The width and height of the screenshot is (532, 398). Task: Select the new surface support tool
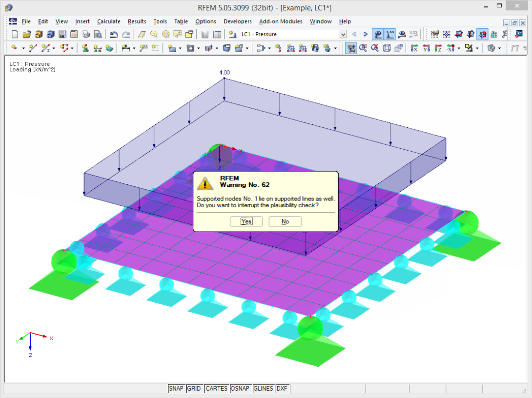(x=109, y=48)
